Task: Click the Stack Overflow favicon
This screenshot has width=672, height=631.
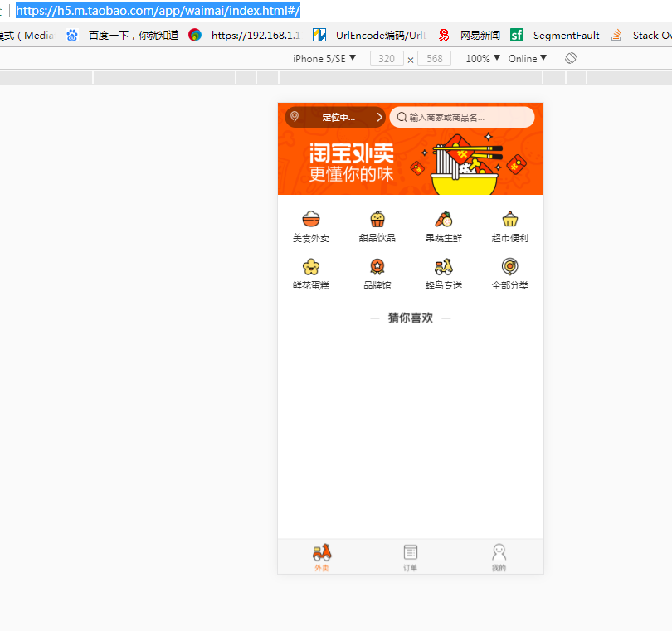Action: click(616, 35)
